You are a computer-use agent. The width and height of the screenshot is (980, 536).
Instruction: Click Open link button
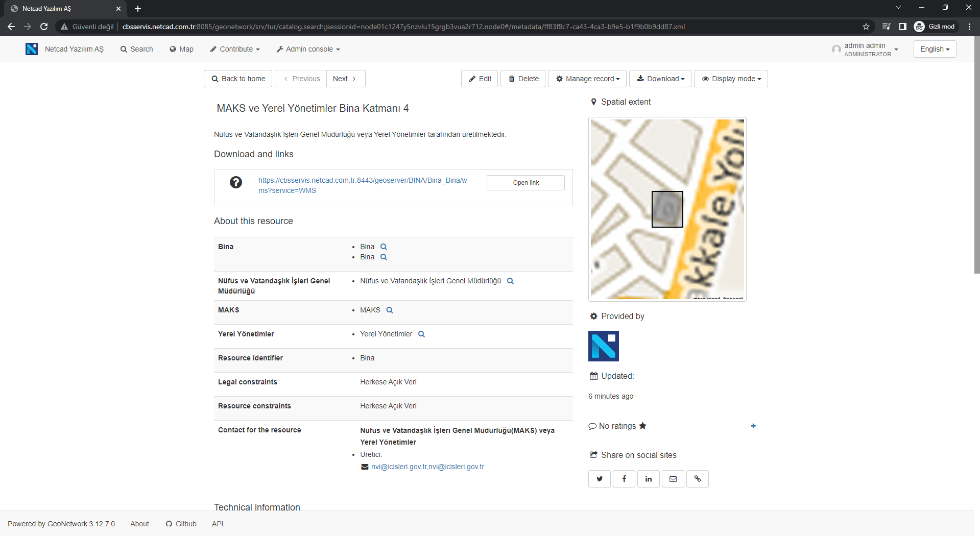(x=525, y=183)
